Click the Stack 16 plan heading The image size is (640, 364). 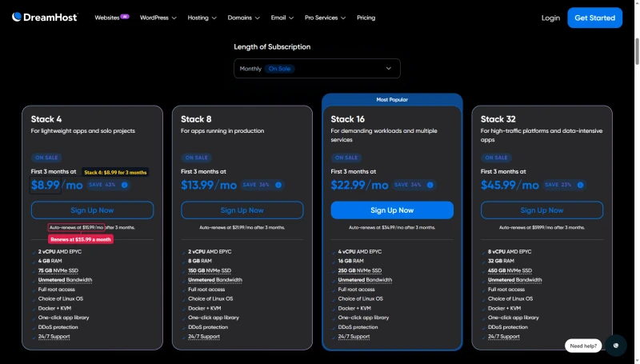347,119
